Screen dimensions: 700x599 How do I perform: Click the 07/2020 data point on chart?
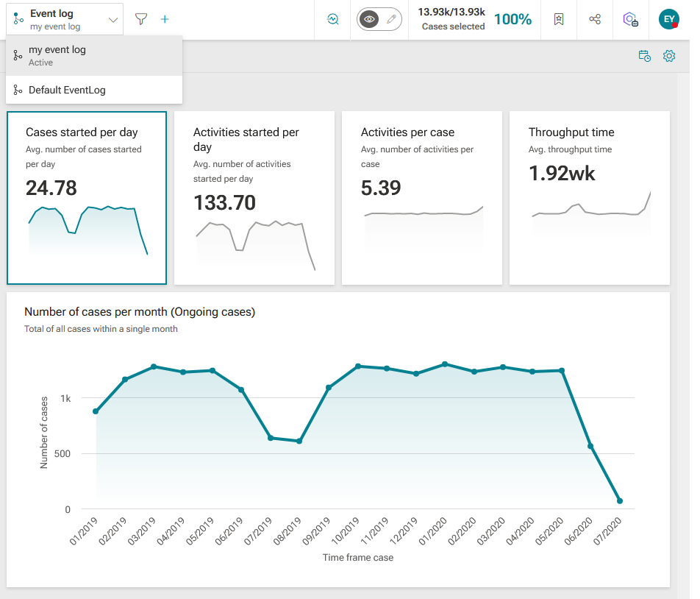pyautogui.click(x=620, y=501)
